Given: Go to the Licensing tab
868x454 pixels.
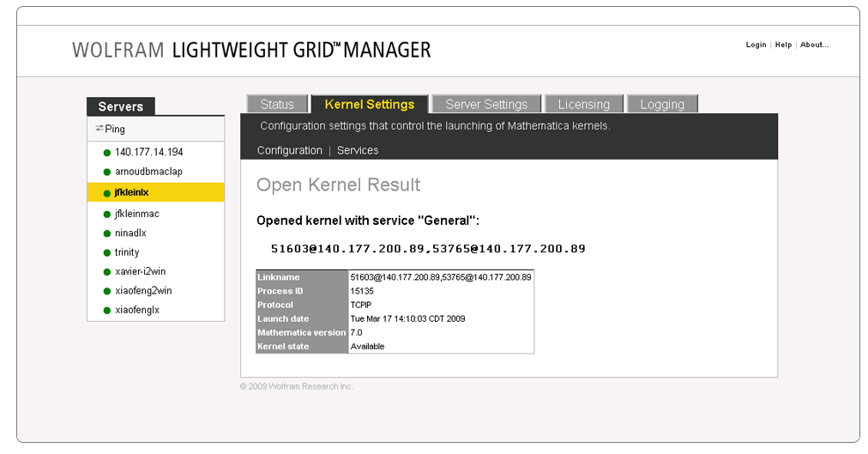Looking at the screenshot, I should 584,104.
